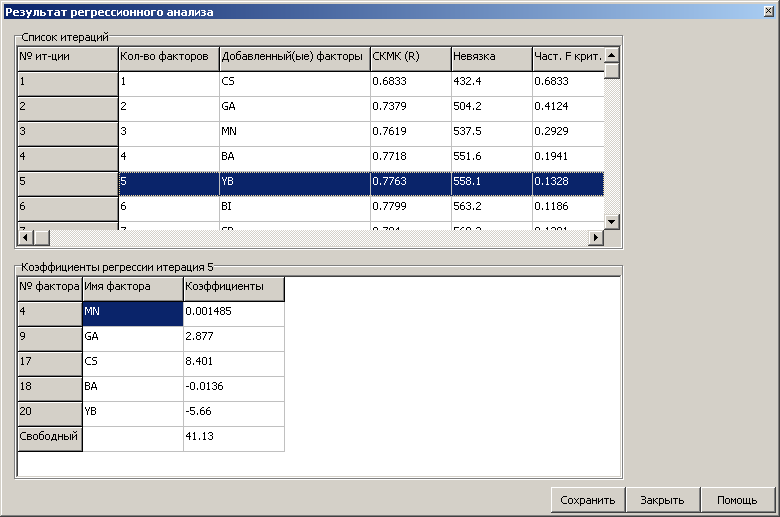This screenshot has width=780, height=517.
Task: Select iteration row header 4
Action: [x=68, y=159]
